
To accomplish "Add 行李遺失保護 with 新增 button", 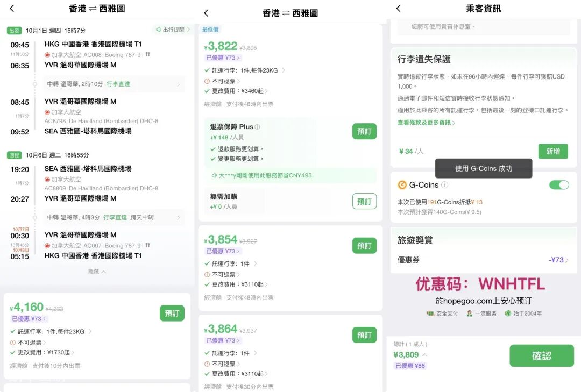I will 553,151.
